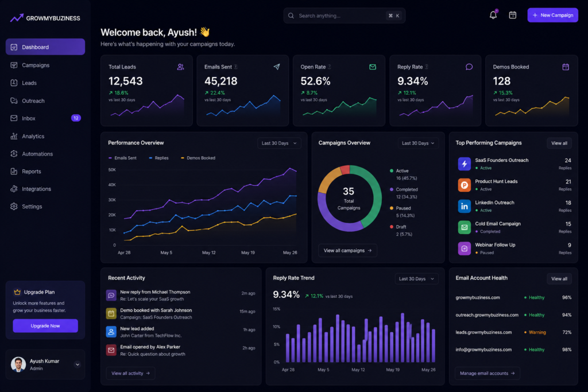The image size is (588, 392).
Task: Toggle Completed segment in donut legend
Action: click(x=404, y=193)
